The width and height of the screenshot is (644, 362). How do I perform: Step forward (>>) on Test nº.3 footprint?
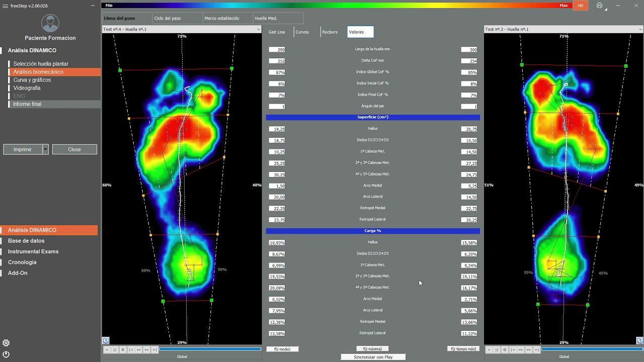point(529,349)
